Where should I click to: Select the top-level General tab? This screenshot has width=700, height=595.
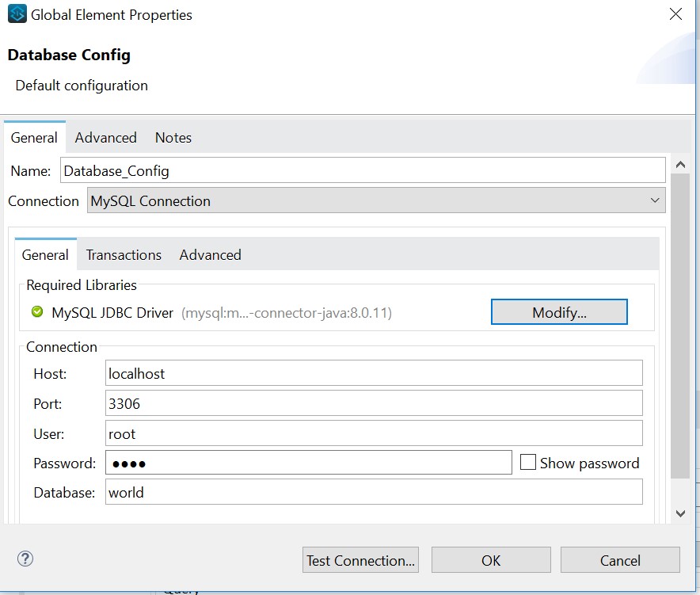click(34, 138)
